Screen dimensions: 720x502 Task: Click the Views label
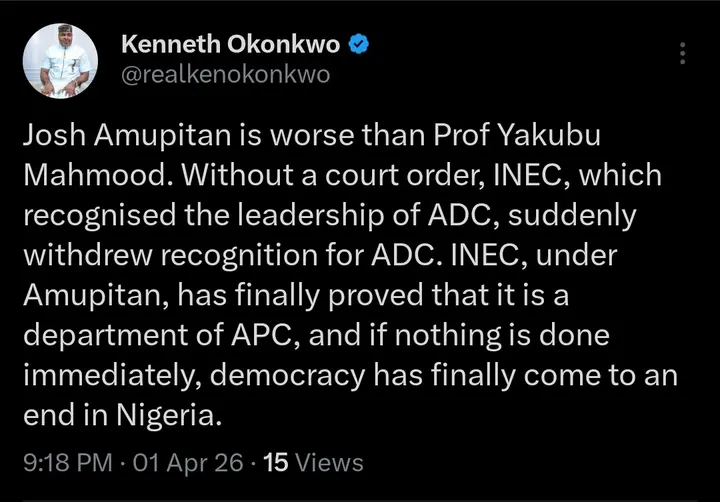330,462
